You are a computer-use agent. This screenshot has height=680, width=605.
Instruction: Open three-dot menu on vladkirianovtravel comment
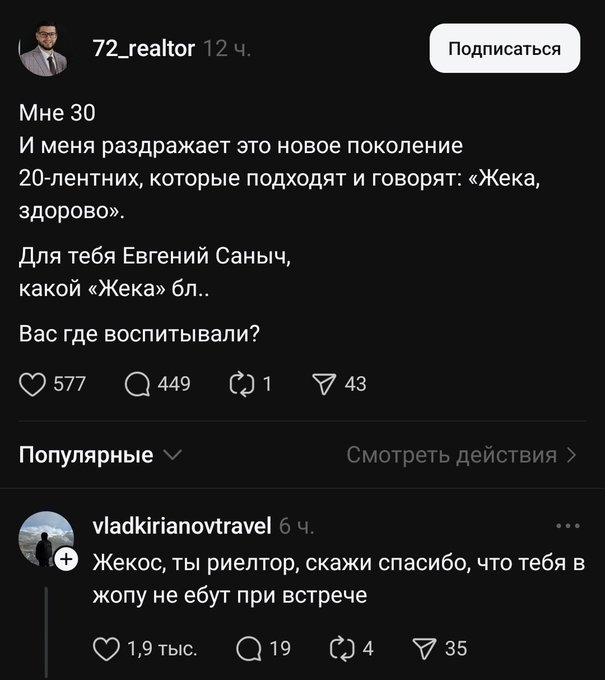[x=566, y=526]
